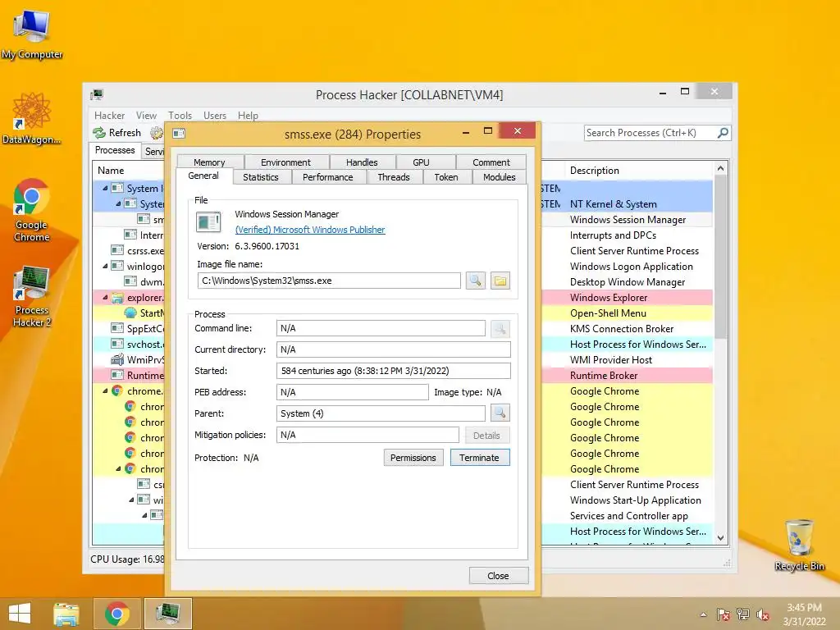The height and width of the screenshot is (630, 840).
Task: Click the Search Processes input field
Action: [651, 133]
